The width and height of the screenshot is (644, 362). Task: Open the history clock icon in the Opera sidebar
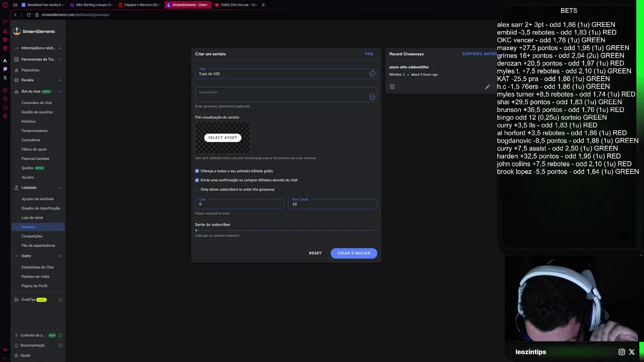[x=5, y=99]
